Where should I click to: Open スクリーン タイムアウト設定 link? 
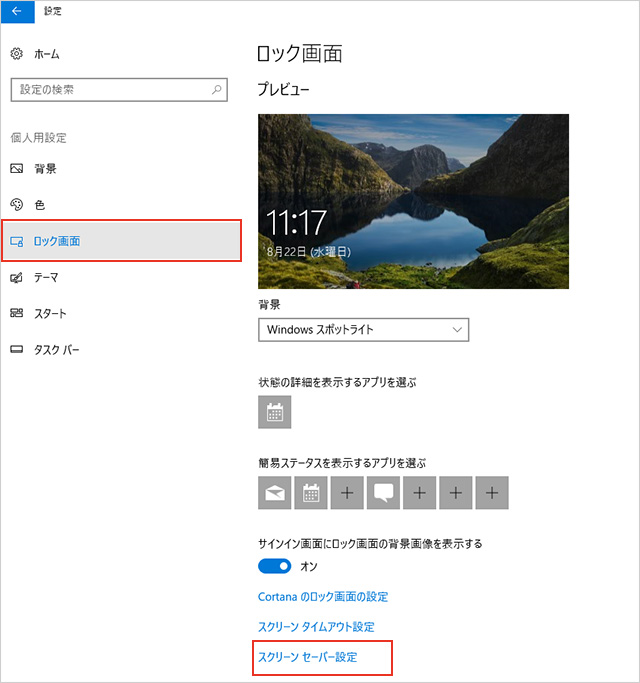316,627
